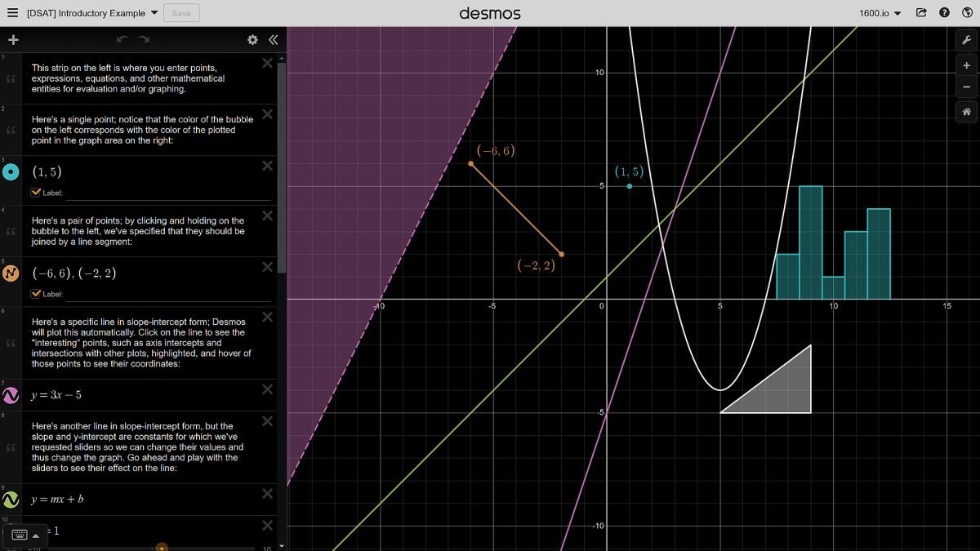
Task: Toggle the Label checkbox for segment (-6,6),(-2,2)
Action: click(35, 294)
